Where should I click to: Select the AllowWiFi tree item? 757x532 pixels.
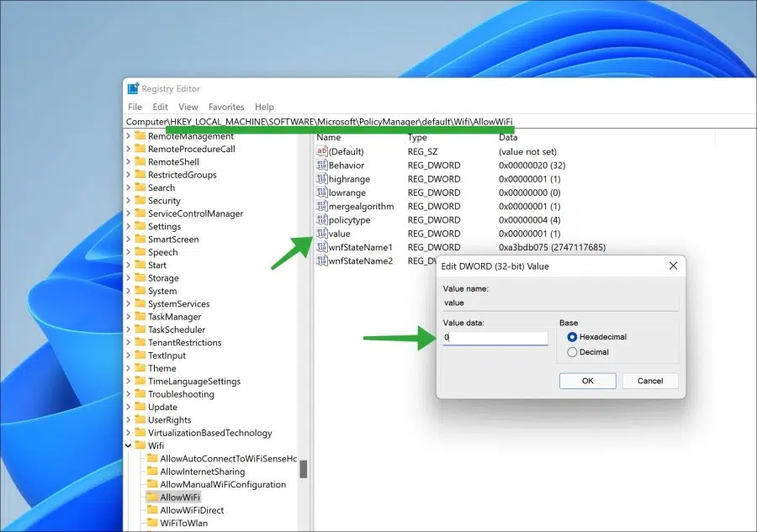[x=180, y=497]
